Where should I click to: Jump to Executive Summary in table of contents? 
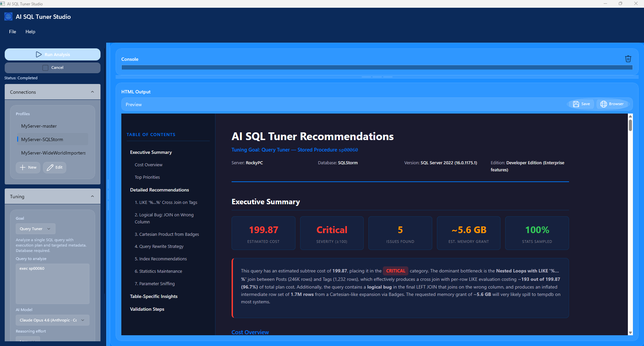click(x=151, y=152)
